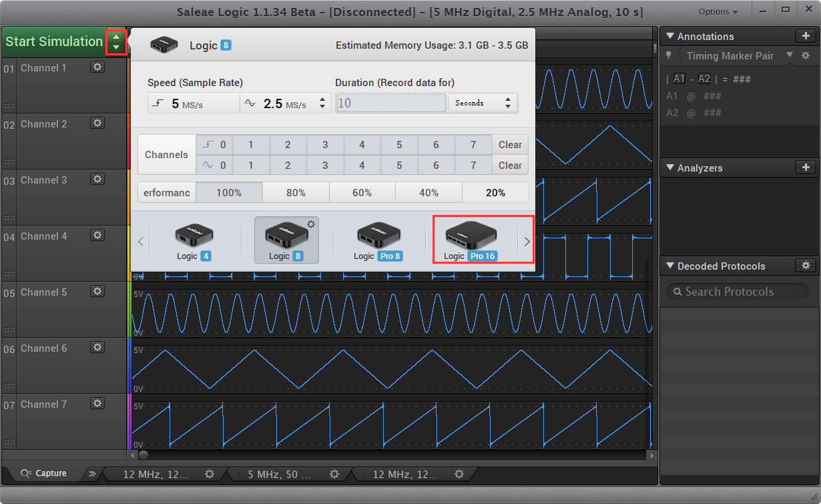
Task: Show previous devices with left arrow
Action: (140, 242)
